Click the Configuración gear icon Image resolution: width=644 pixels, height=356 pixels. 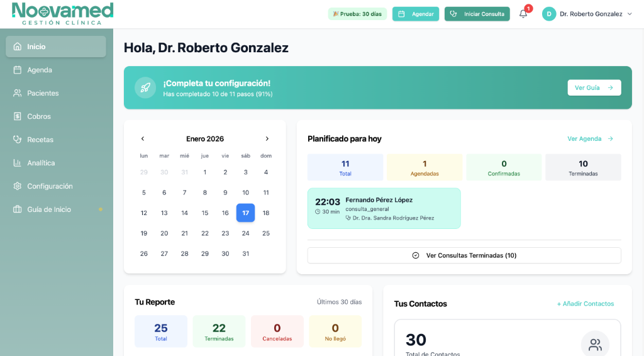pos(17,186)
